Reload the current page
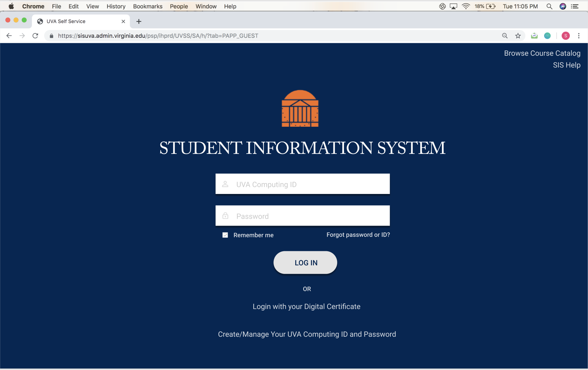The width and height of the screenshot is (588, 370). [x=35, y=36]
